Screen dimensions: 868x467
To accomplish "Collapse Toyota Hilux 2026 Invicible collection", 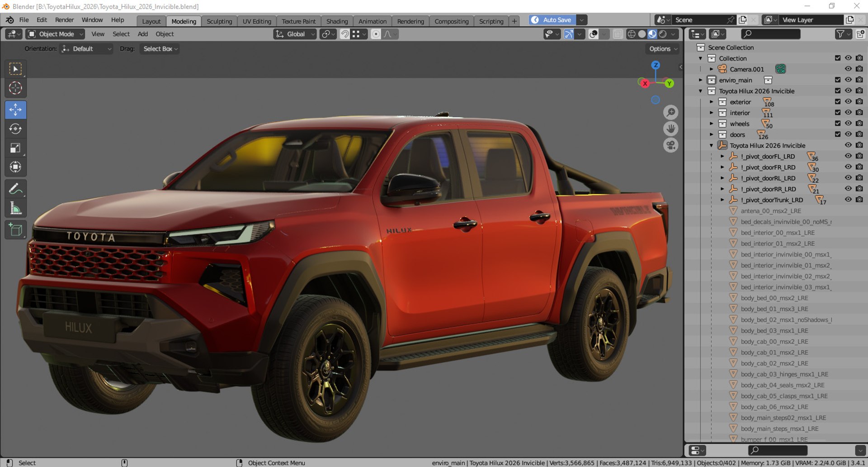I will 701,91.
